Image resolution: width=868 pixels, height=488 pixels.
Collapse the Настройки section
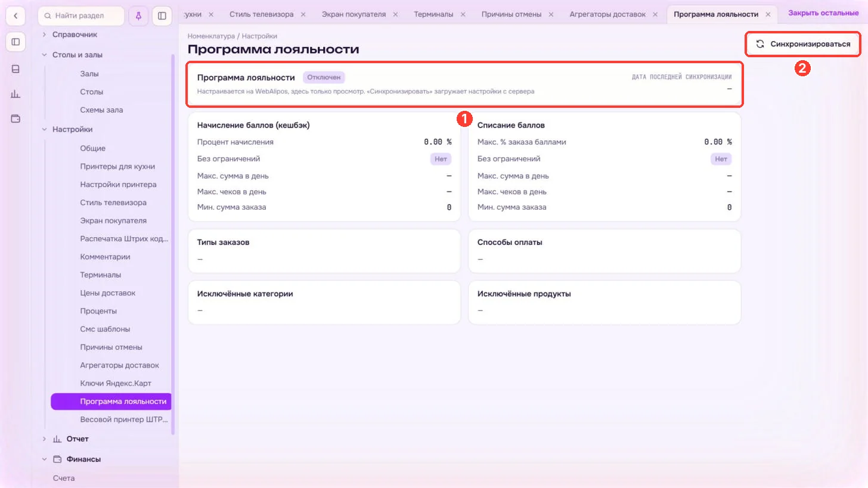click(x=44, y=129)
